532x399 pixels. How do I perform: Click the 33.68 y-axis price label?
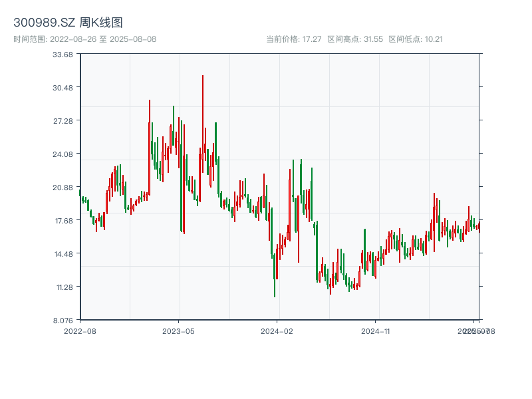tap(63, 55)
